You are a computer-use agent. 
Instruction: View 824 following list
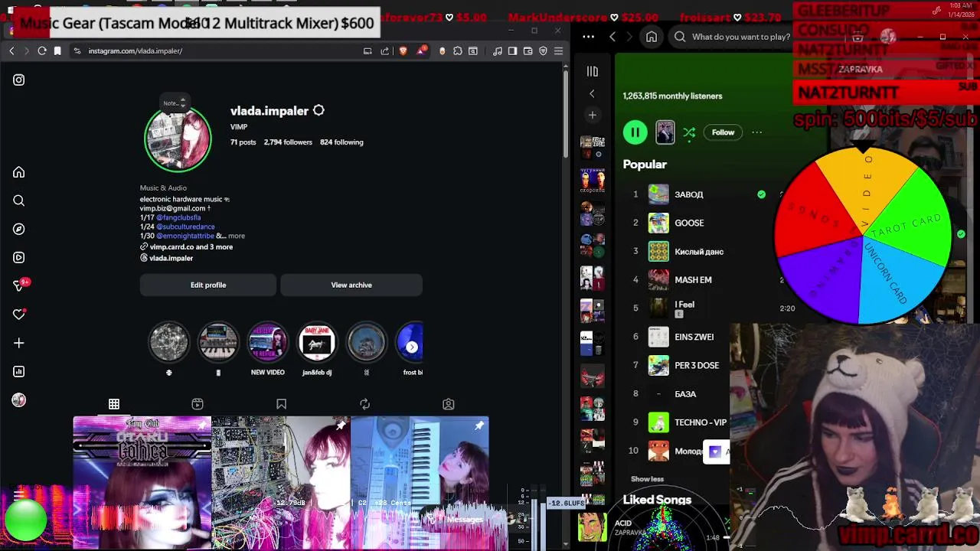pyautogui.click(x=341, y=142)
